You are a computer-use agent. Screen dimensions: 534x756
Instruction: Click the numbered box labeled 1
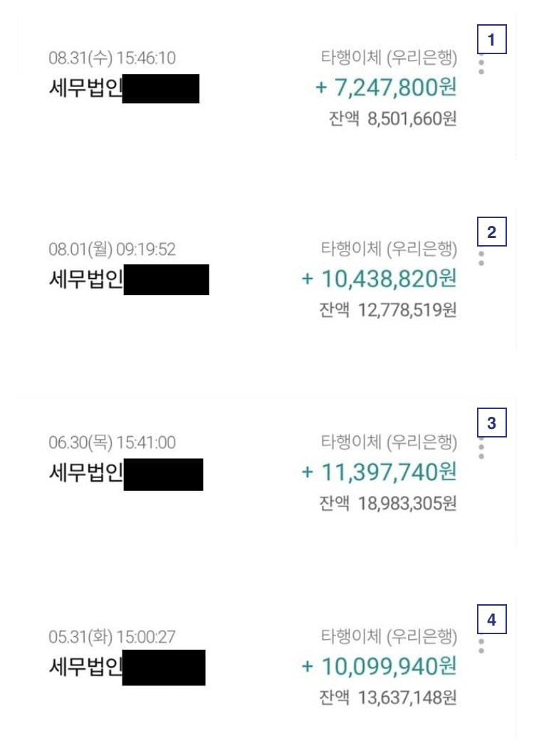(491, 40)
